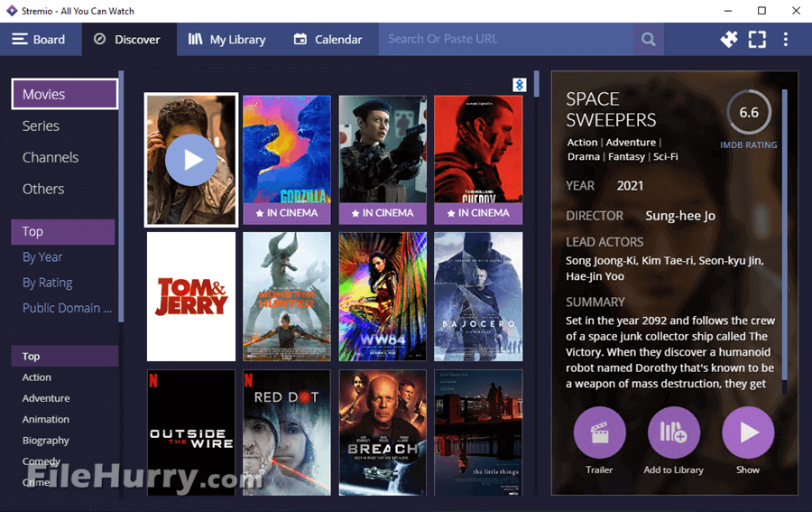Choose the Public Domain catalog
This screenshot has width=812, height=512.
coord(67,308)
